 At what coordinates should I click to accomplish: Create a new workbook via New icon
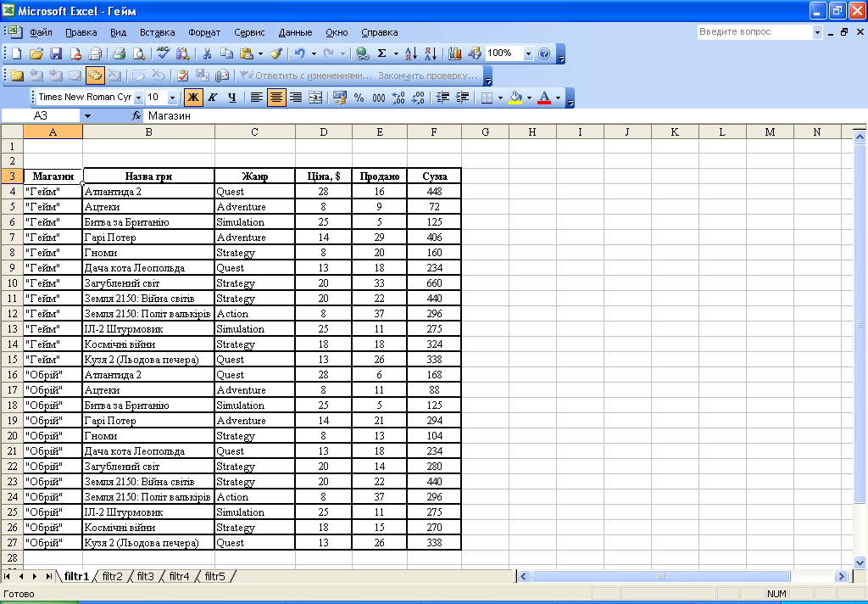pos(17,53)
